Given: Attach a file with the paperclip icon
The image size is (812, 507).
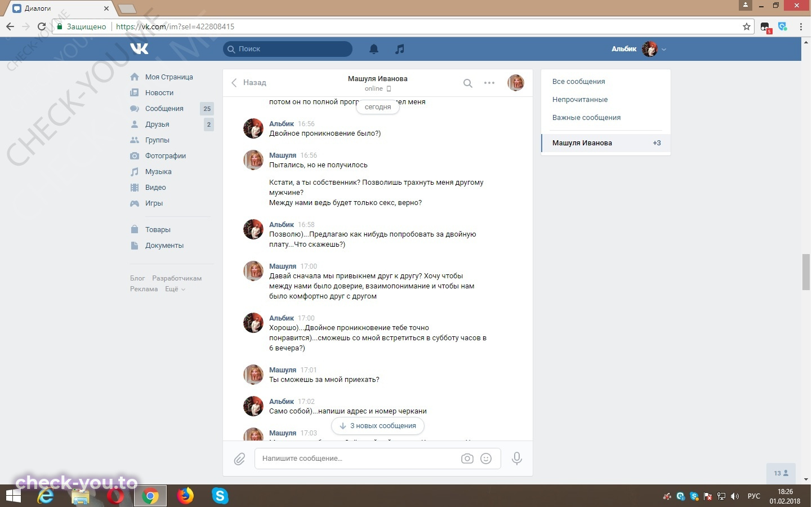Looking at the screenshot, I should click(239, 459).
